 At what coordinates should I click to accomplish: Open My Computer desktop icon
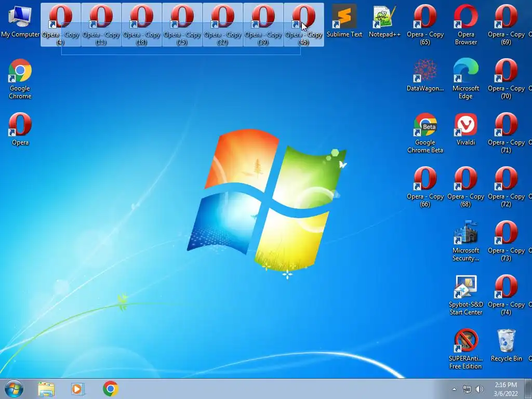coord(20,21)
